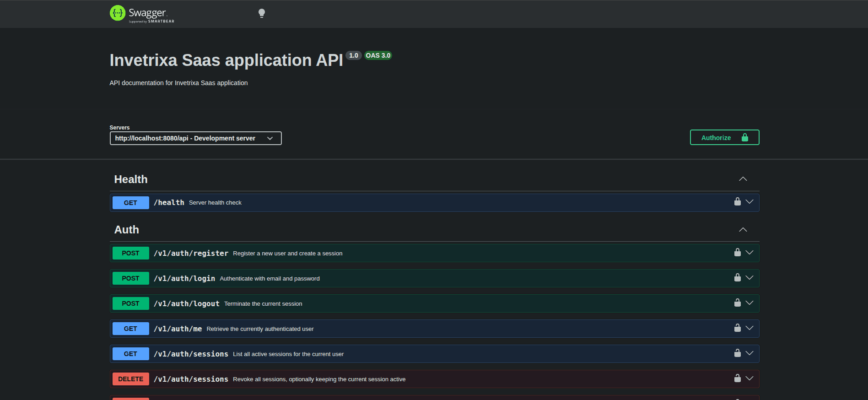Expand the /health endpoint chevron
Screen dimensions: 868x400
click(x=749, y=202)
